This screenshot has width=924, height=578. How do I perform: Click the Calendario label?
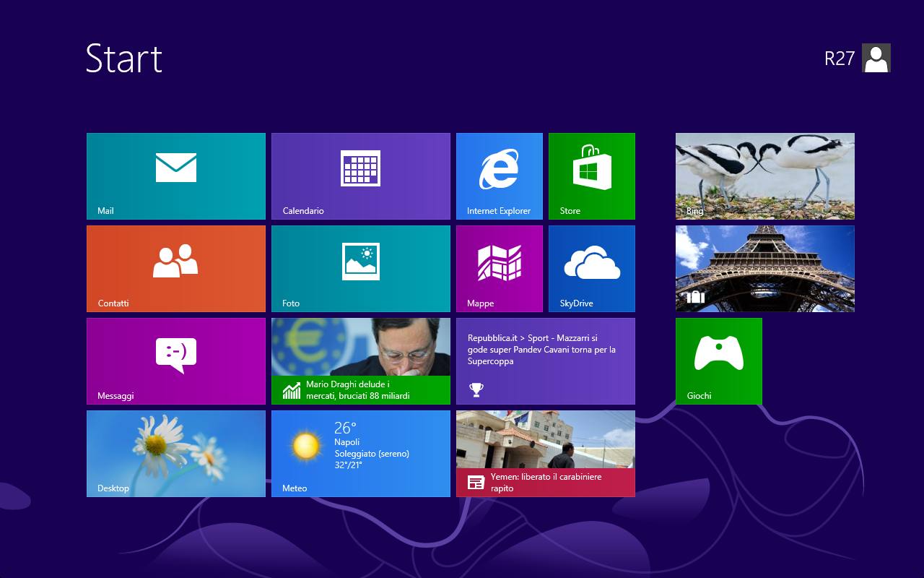[303, 211]
